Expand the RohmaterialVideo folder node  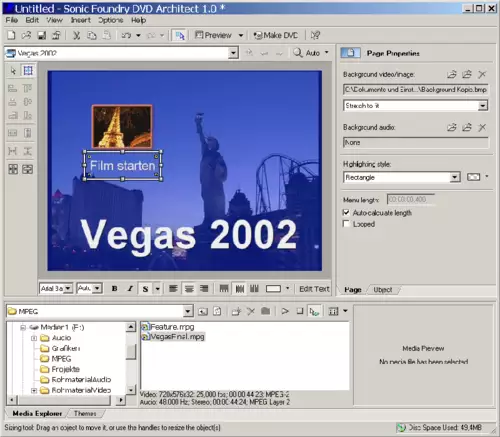(x=34, y=390)
